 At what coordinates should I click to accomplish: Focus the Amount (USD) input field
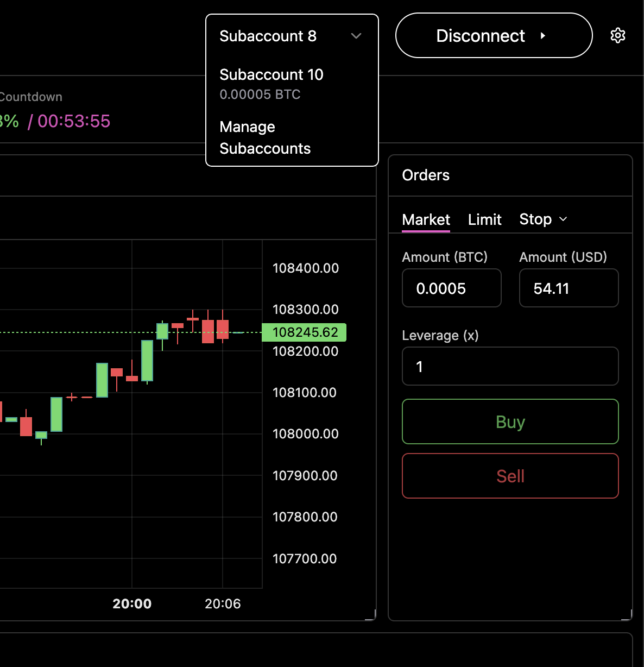pos(569,288)
